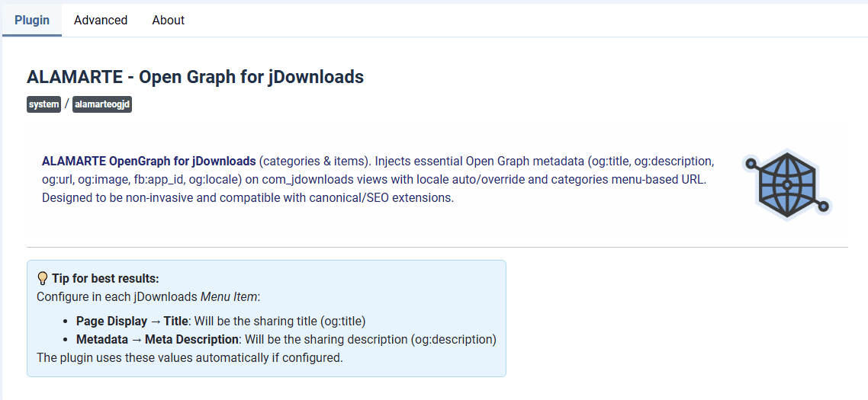Image resolution: width=868 pixels, height=400 pixels.
Task: Click the bold "ALAMARTE OpenGraph for jDownloads" text
Action: 149,162
